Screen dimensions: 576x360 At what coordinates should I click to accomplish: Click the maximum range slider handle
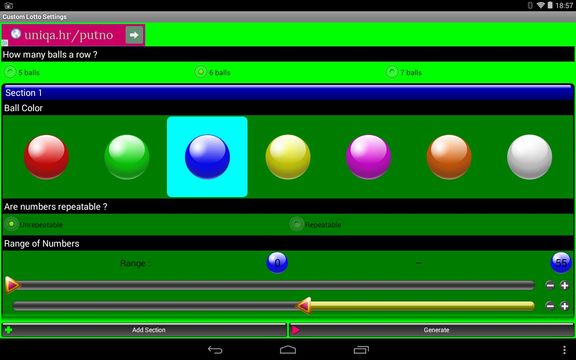[x=305, y=306]
